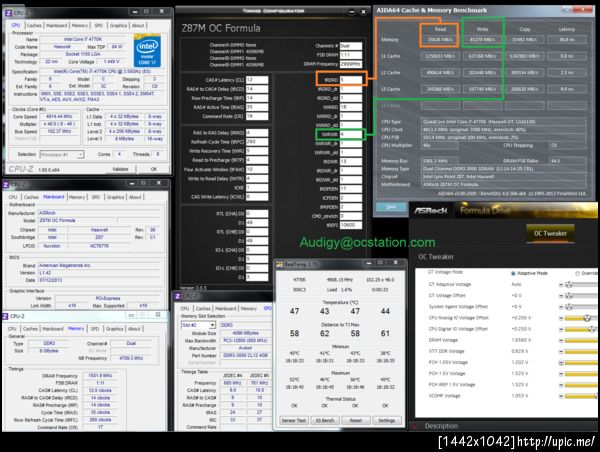Viewport: 600px width, 452px height.
Task: Click the CAS# Latency (CL) field in Timing Configuration
Action: coord(257,80)
